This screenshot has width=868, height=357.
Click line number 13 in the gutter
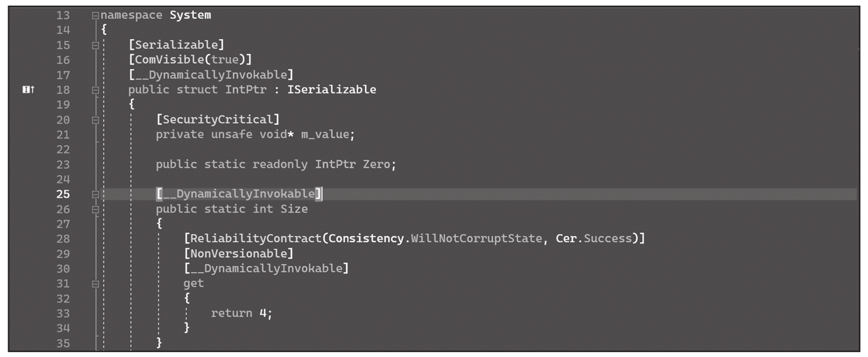63,15
